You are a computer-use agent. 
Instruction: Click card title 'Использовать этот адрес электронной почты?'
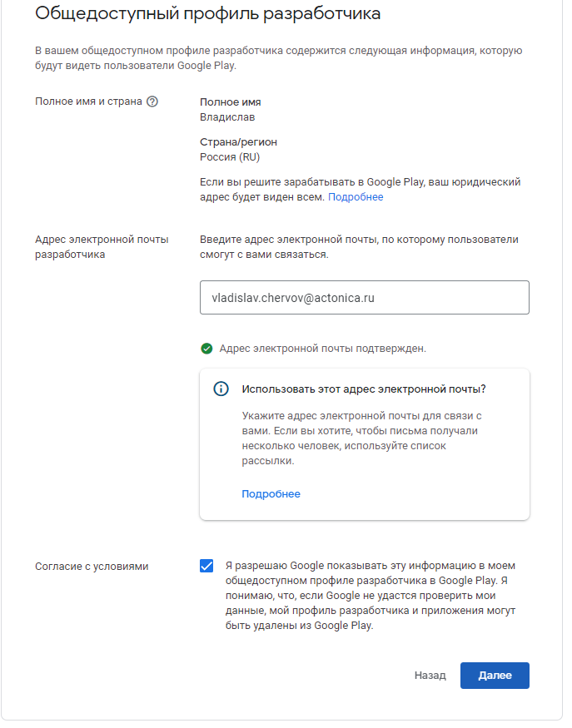[363, 389]
